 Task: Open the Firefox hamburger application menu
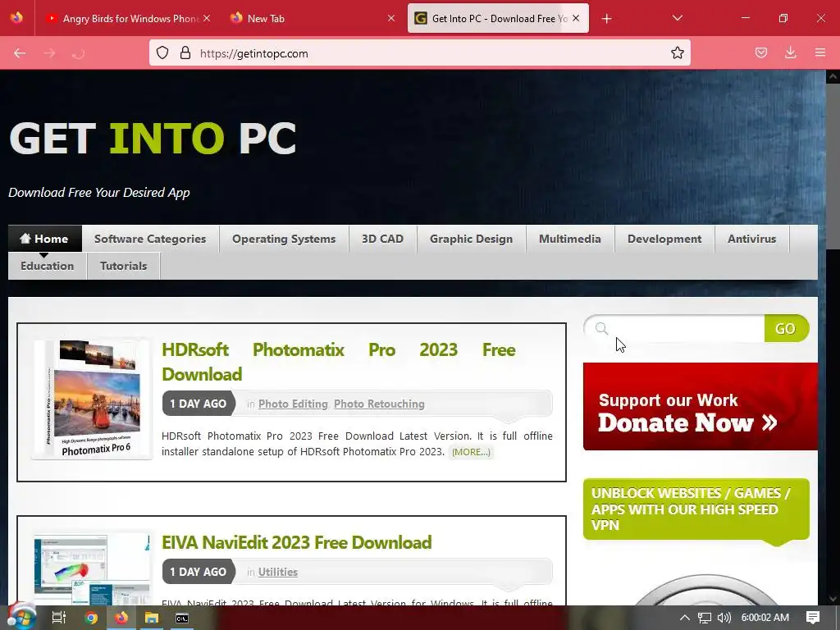(x=819, y=52)
